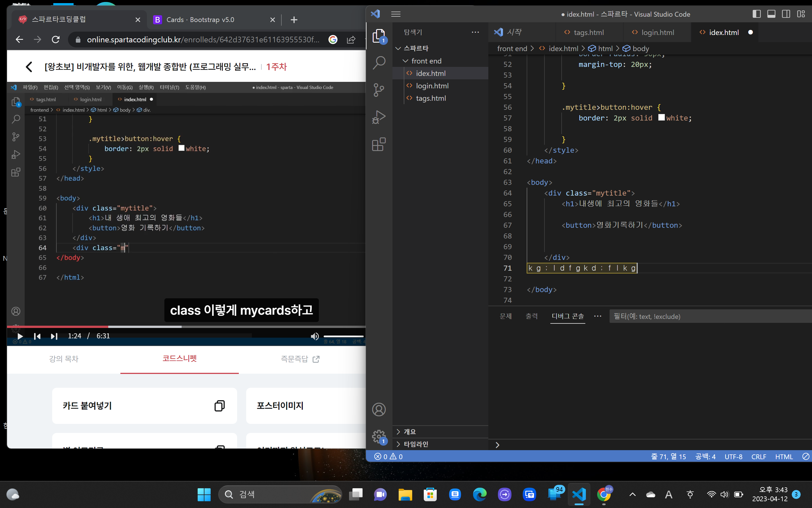Go back from lecture with chevron
Image resolution: width=812 pixels, height=508 pixels.
pyautogui.click(x=29, y=67)
